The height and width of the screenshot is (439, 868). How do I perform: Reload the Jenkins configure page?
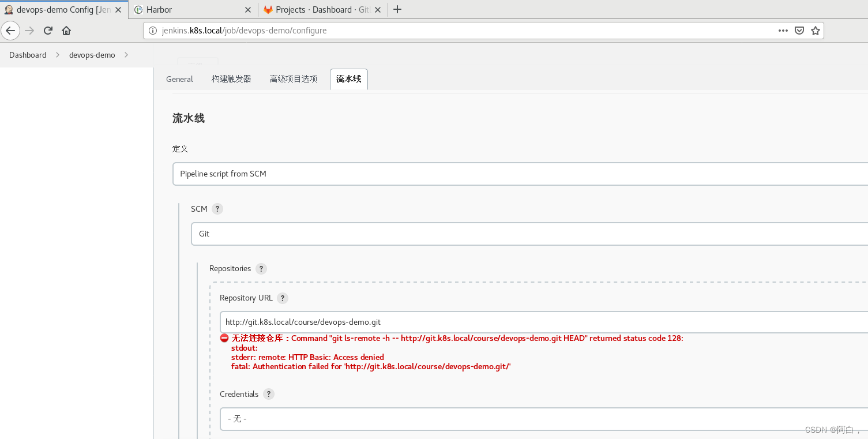click(x=48, y=31)
